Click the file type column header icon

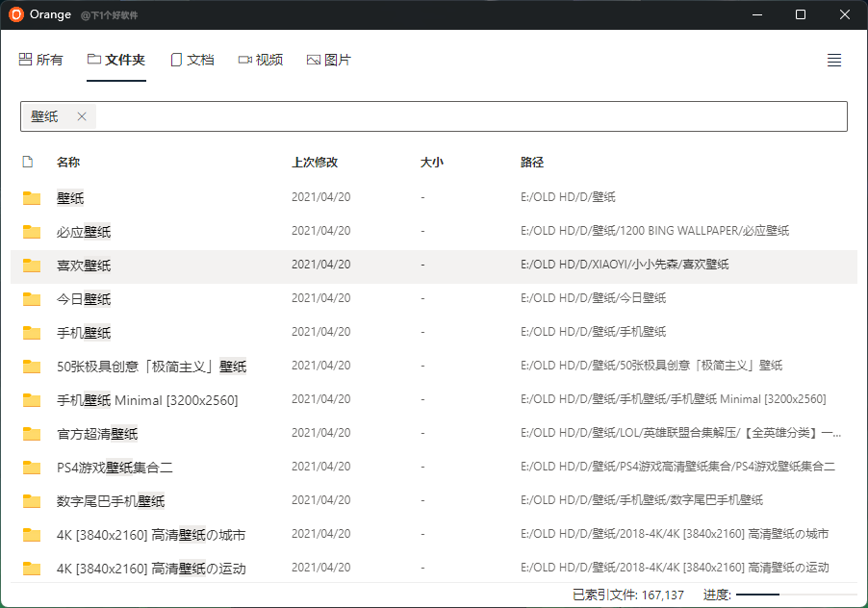[28, 163]
